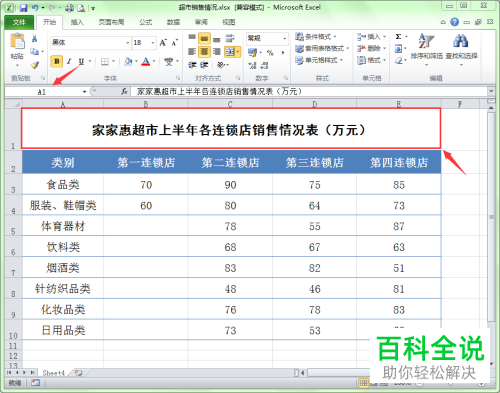Image resolution: width=500 pixels, height=393 pixels.
Task: Click the increase decimal icon
Action: [x=252, y=65]
